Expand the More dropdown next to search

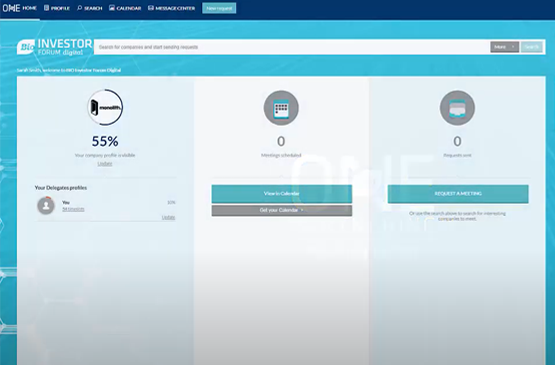504,47
